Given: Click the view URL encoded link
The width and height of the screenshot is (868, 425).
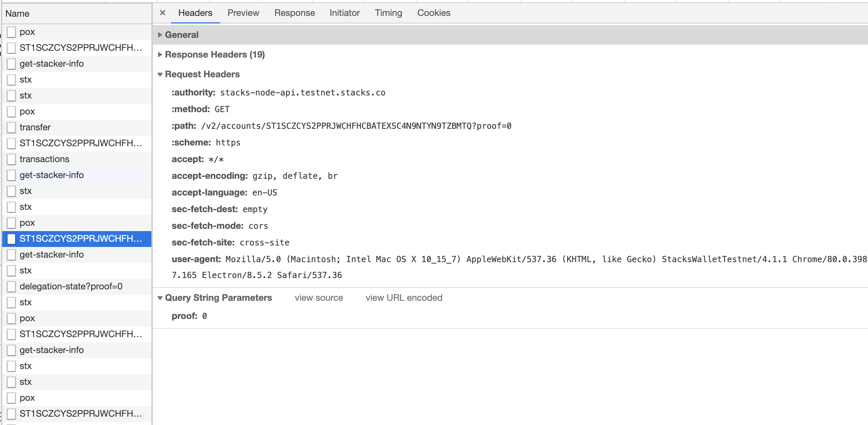Looking at the screenshot, I should pos(403,298).
